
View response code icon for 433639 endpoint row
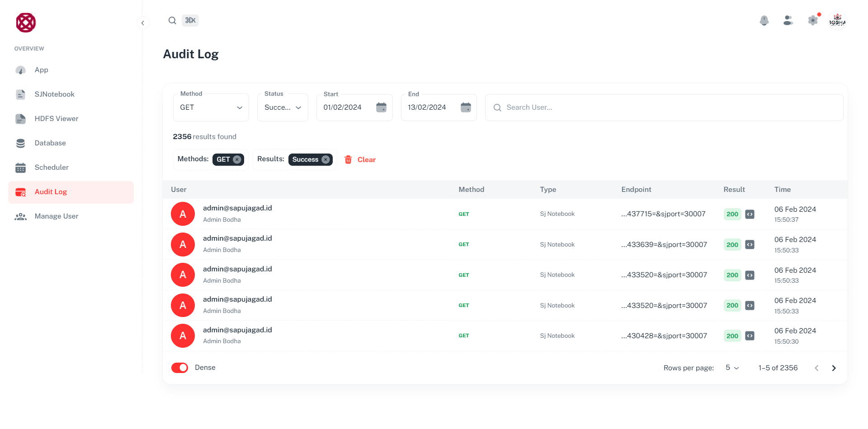750,245
